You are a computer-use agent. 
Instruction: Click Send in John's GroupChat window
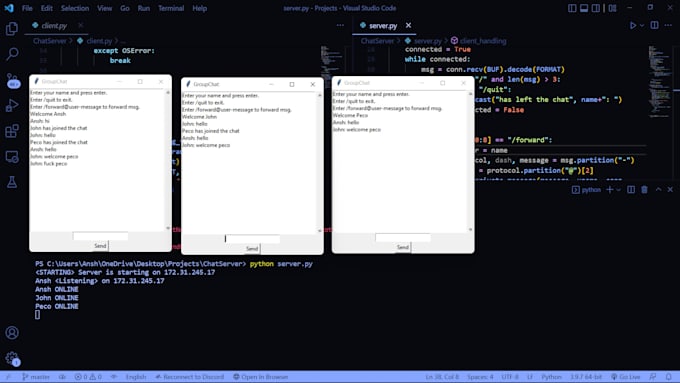[x=252, y=249]
